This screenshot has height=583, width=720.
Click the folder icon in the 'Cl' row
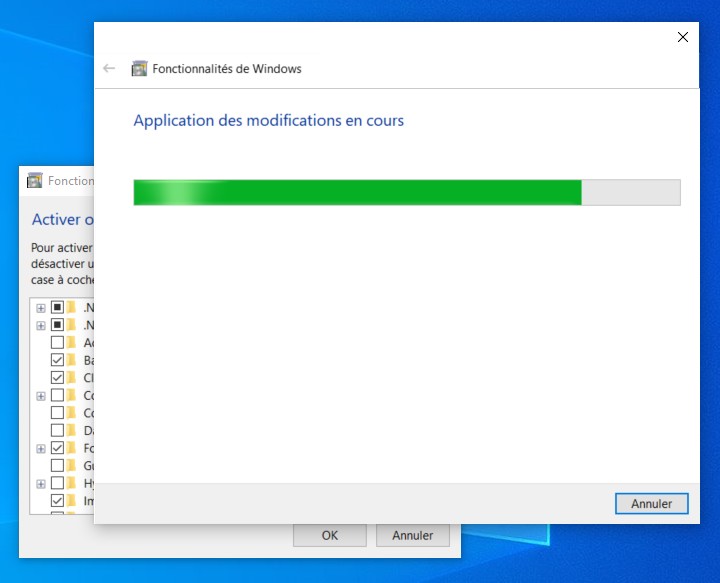click(x=71, y=377)
